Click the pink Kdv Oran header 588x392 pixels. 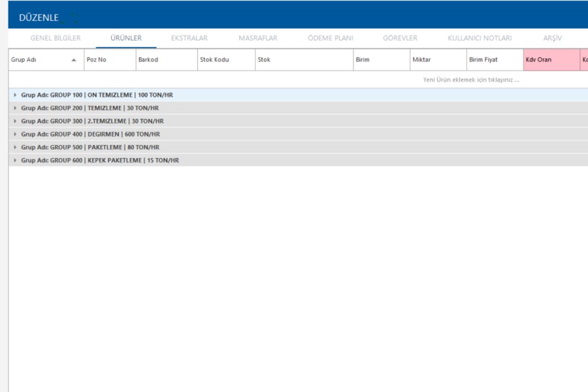551,59
